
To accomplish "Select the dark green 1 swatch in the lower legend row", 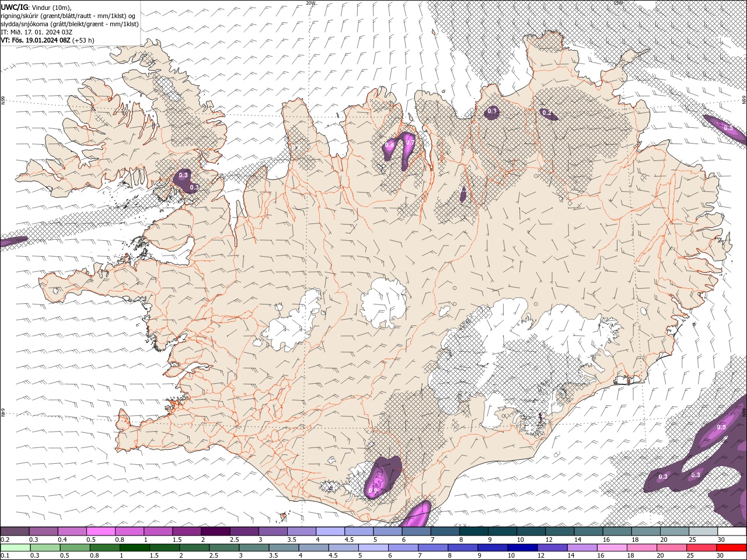I will 134,548.
